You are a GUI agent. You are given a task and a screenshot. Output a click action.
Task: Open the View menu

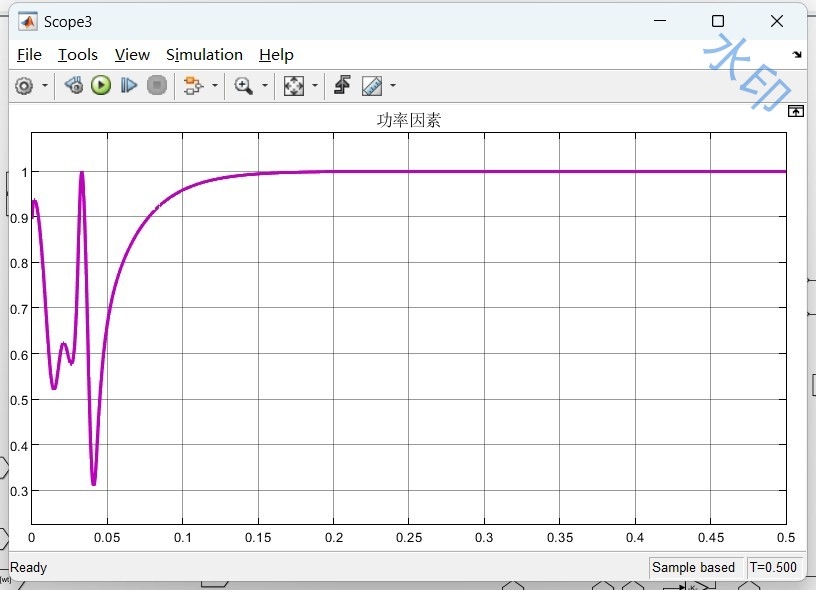pyautogui.click(x=132, y=55)
